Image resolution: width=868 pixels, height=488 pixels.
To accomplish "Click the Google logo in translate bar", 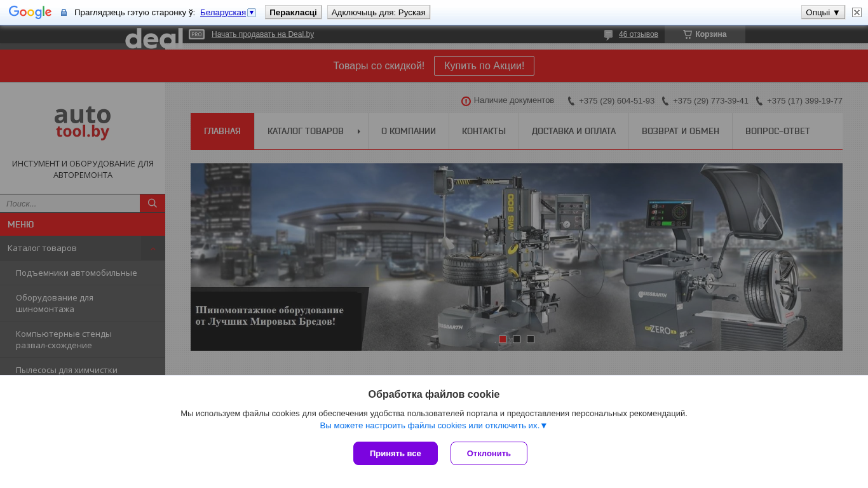I will tap(30, 12).
